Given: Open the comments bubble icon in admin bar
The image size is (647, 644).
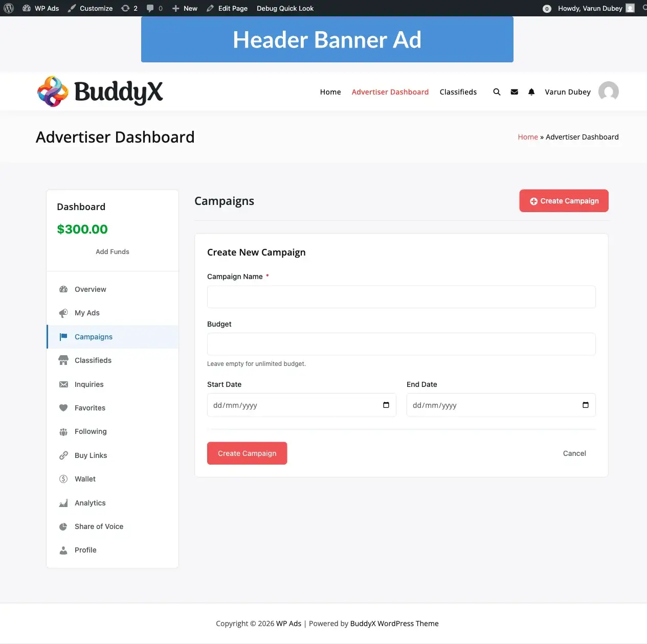Looking at the screenshot, I should pyautogui.click(x=150, y=8).
